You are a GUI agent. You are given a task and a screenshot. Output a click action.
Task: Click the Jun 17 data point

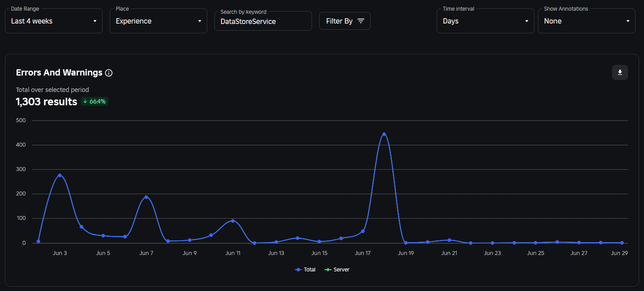[x=363, y=231]
